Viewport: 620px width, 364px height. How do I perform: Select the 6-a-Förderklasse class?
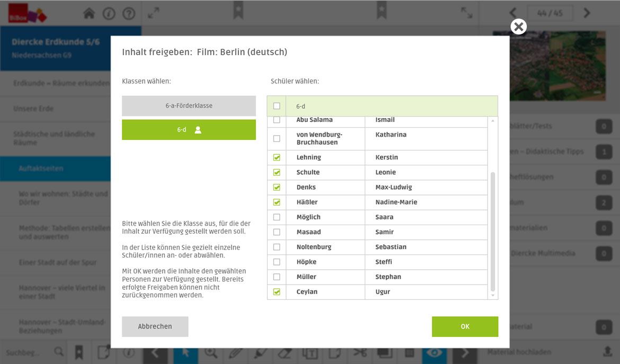(189, 106)
